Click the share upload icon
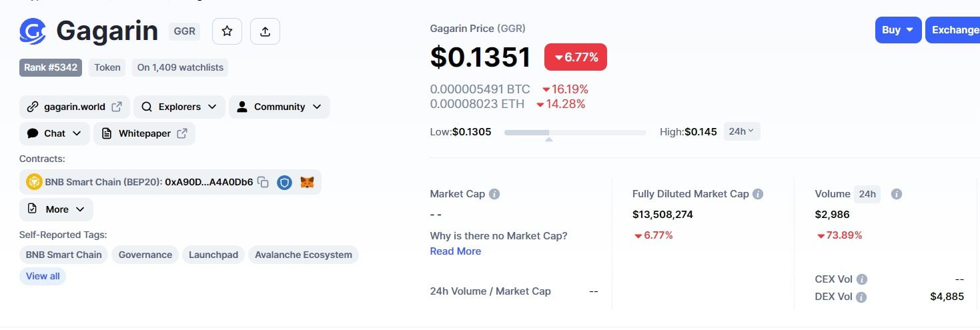This screenshot has height=330, width=980. pos(265,31)
